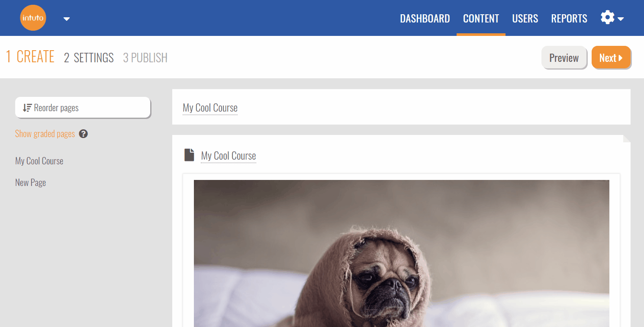Click the pug image thumbnail
644x327 pixels.
[x=401, y=253]
